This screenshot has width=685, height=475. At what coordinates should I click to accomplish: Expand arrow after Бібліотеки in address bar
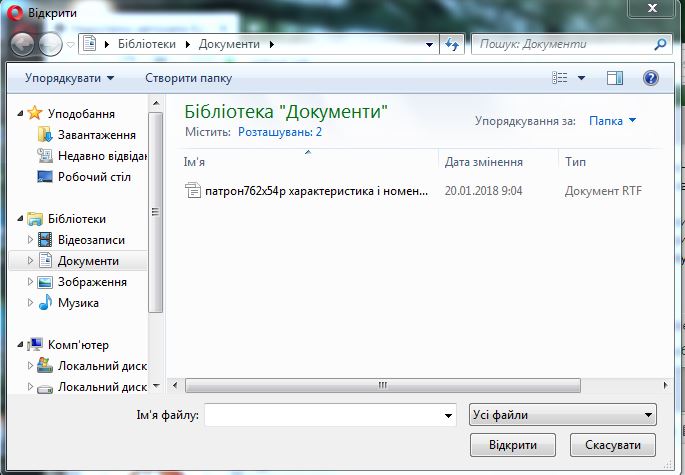pos(188,44)
